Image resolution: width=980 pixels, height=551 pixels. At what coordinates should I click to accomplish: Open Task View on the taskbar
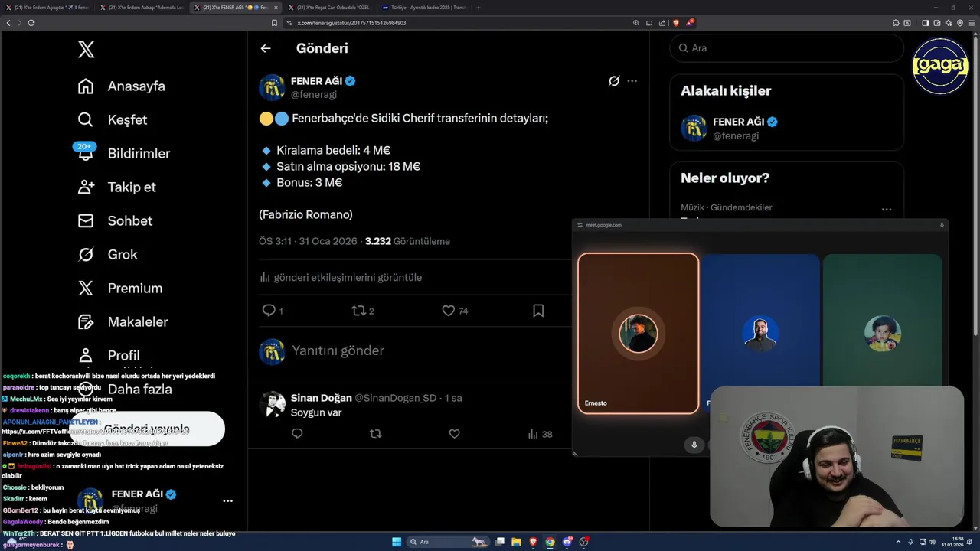coord(500,542)
